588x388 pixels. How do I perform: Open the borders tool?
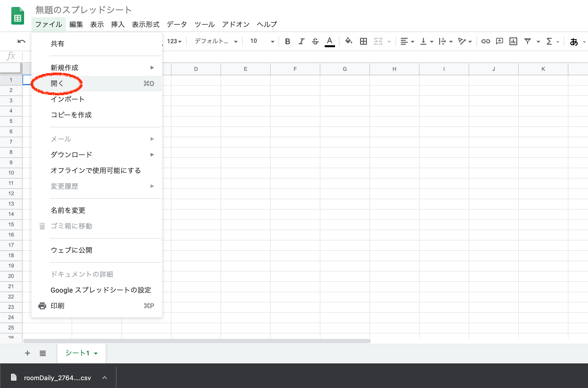[363, 41]
